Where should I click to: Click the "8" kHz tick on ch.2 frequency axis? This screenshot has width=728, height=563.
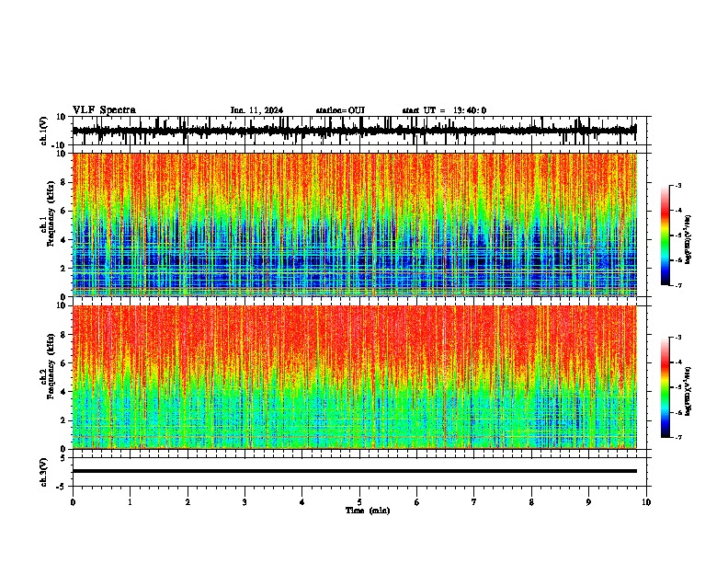tap(64, 335)
